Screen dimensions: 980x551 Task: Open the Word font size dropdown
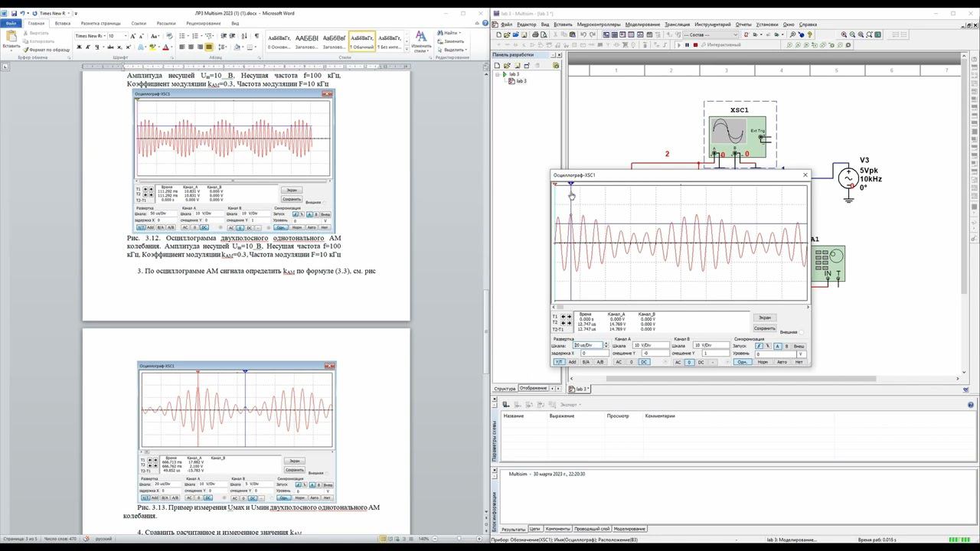(126, 36)
